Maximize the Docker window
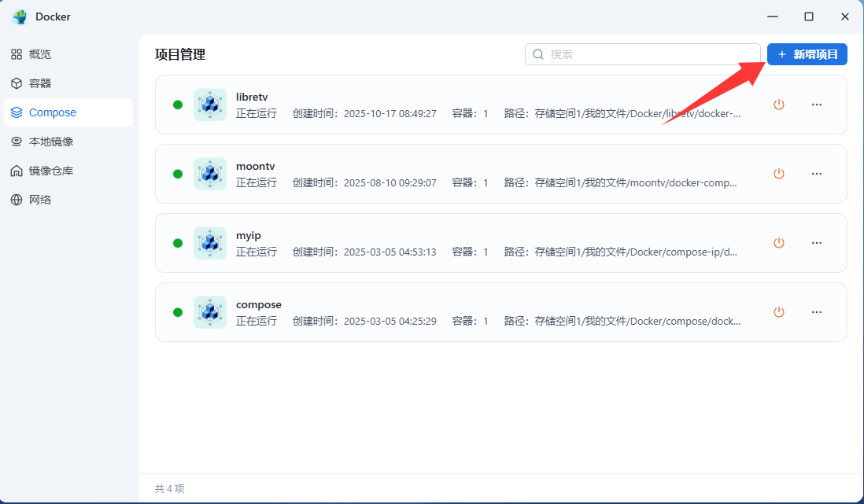Screen dimensions: 864x504 809,17
